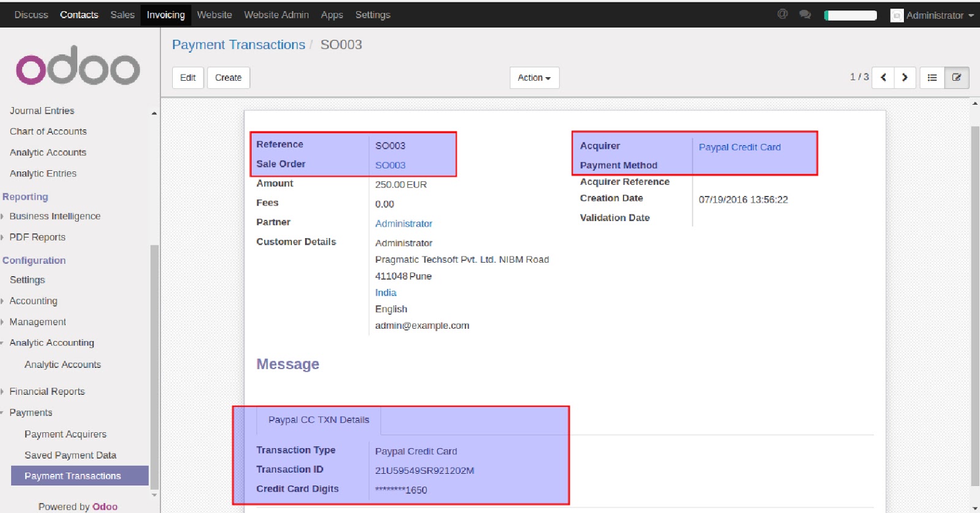The image size is (980, 513).
Task: Click main form scroll-down arrow
Action: pyautogui.click(x=975, y=508)
